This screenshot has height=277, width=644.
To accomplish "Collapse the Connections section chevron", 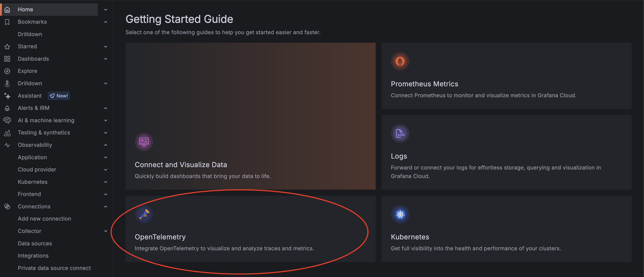I will pos(106,206).
